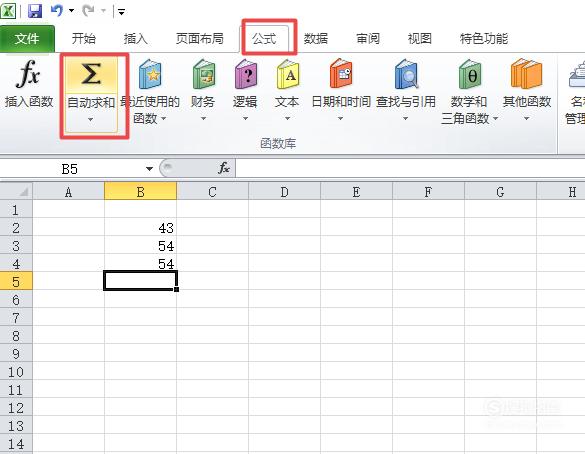Screen dimensions: 585x454
Task: Expand Lookup and Reference (查找与引用) dropdown arrow
Action: click(405, 119)
